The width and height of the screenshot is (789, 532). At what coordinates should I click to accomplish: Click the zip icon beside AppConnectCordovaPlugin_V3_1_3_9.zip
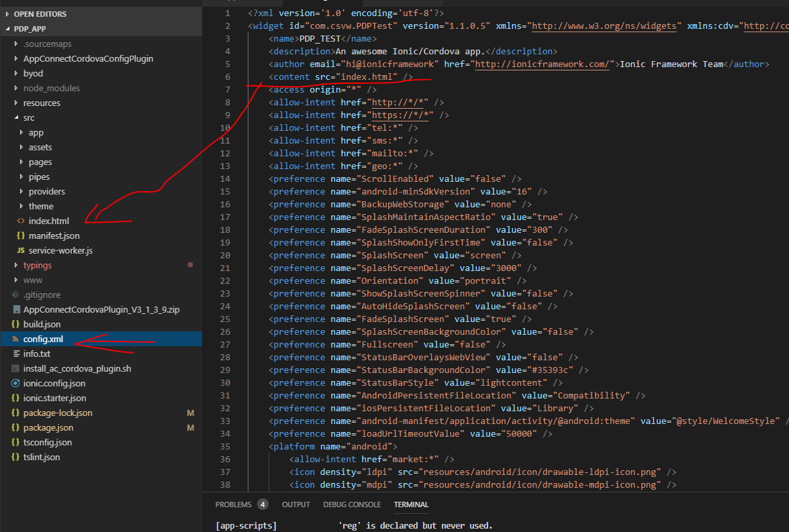click(16, 310)
